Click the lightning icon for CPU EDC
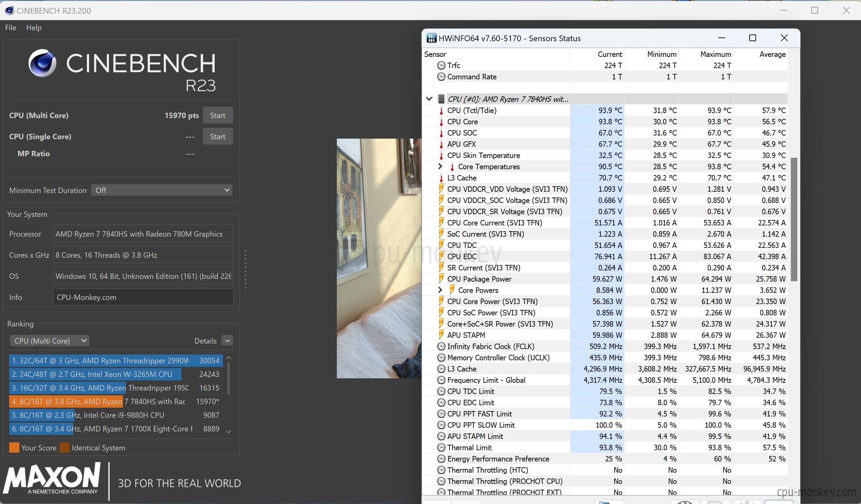 click(x=441, y=256)
